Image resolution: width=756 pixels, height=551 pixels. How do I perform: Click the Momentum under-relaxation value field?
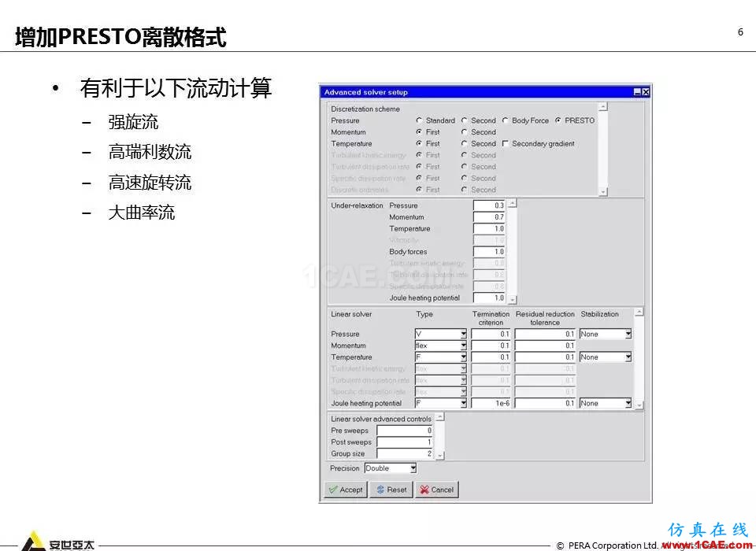click(489, 217)
